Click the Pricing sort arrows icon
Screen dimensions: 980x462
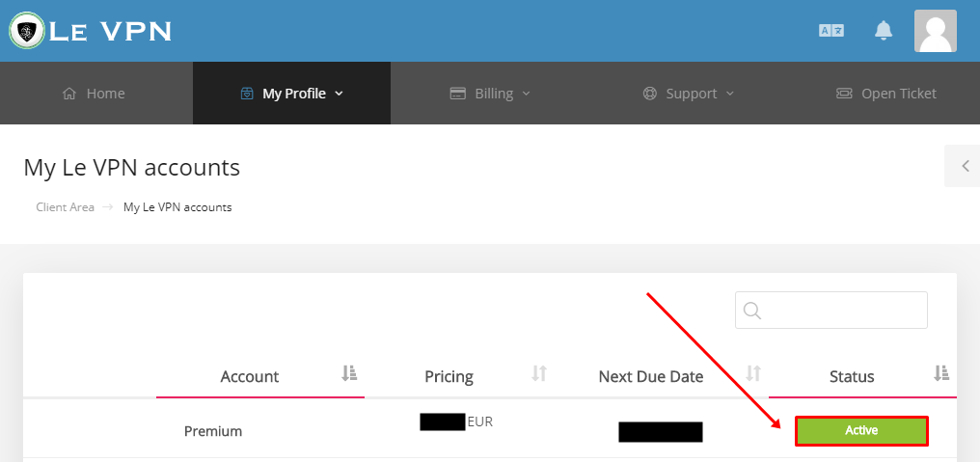pos(539,374)
